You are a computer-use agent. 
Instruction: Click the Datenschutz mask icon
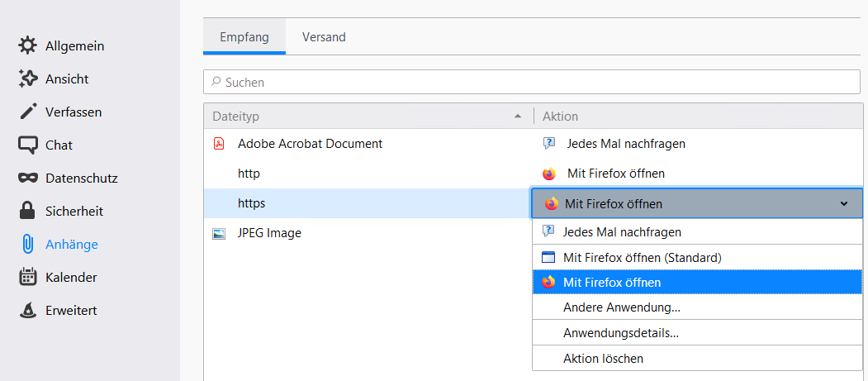click(x=28, y=178)
